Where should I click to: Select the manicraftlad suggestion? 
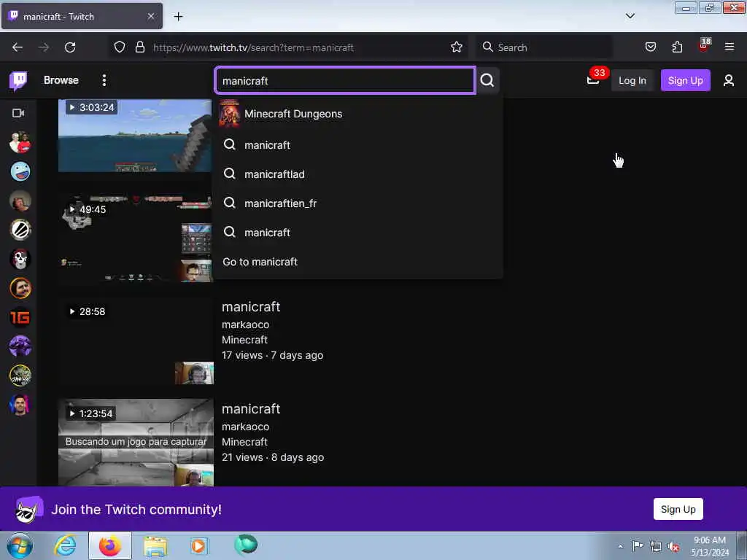[357, 174]
